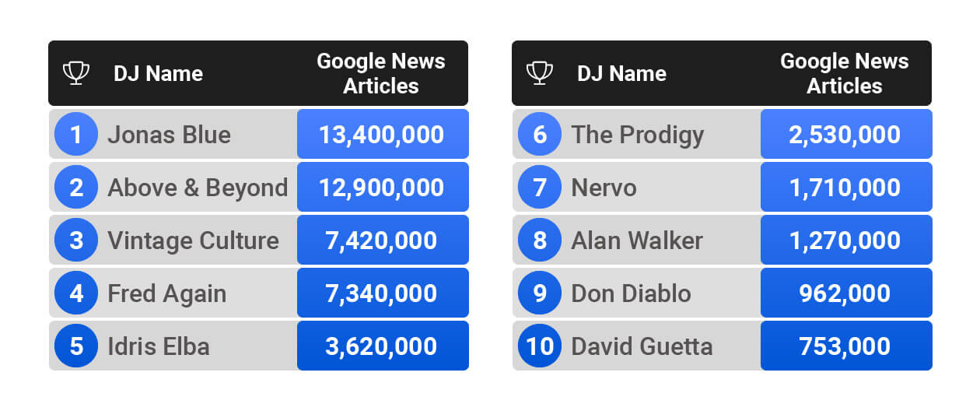Image resolution: width=980 pixels, height=411 pixels.
Task: Click the rank 5 circle badge
Action: point(76,346)
